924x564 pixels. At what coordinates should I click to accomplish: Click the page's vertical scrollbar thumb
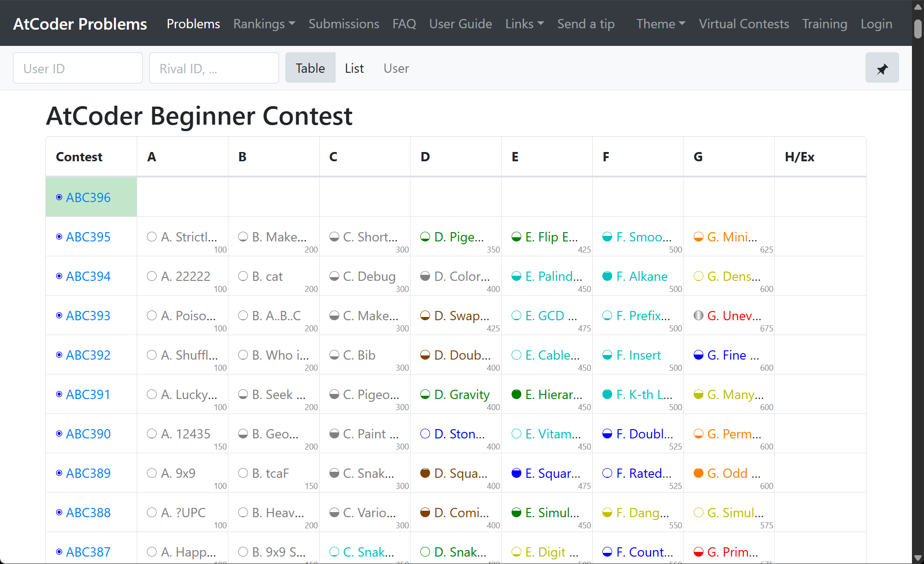pyautogui.click(x=918, y=29)
